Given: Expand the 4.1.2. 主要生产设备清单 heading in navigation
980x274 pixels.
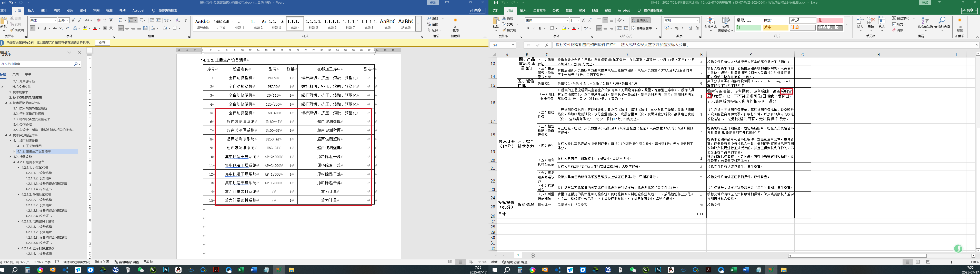Looking at the screenshot, I should [14, 151].
